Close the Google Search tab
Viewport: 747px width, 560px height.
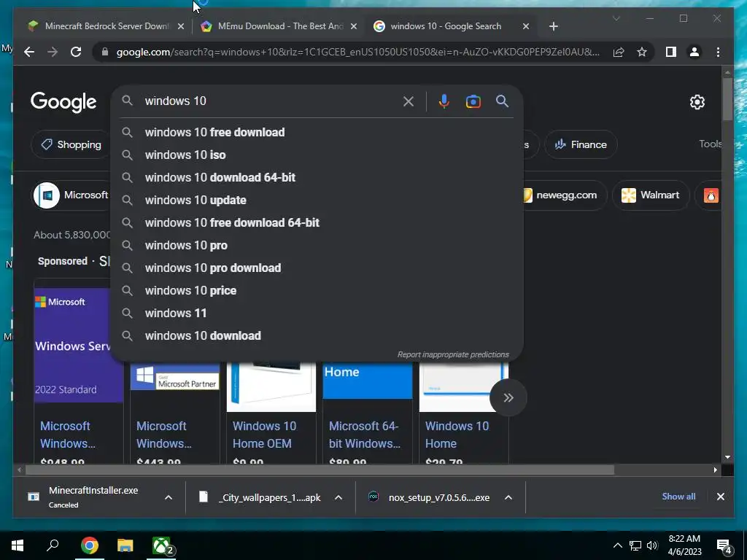click(x=526, y=27)
